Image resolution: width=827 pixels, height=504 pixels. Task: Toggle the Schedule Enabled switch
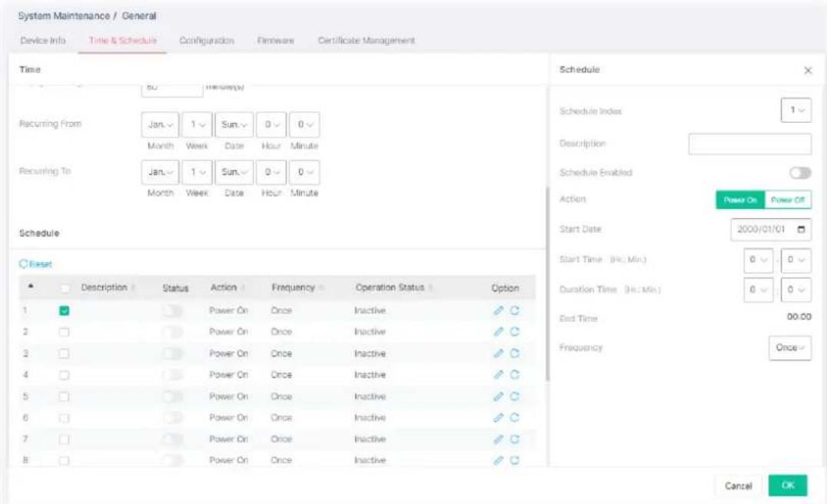pyautogui.click(x=800, y=173)
